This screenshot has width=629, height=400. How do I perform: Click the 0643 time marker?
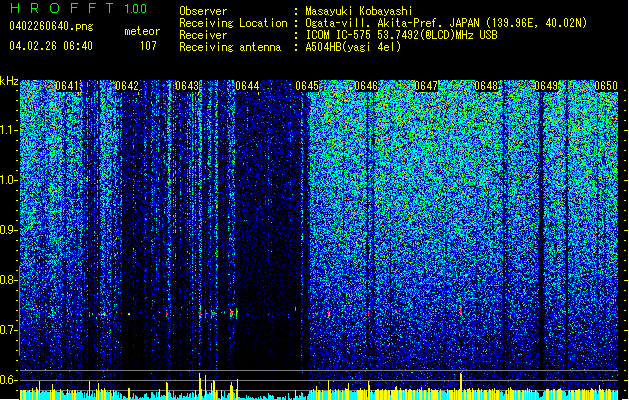187,86
